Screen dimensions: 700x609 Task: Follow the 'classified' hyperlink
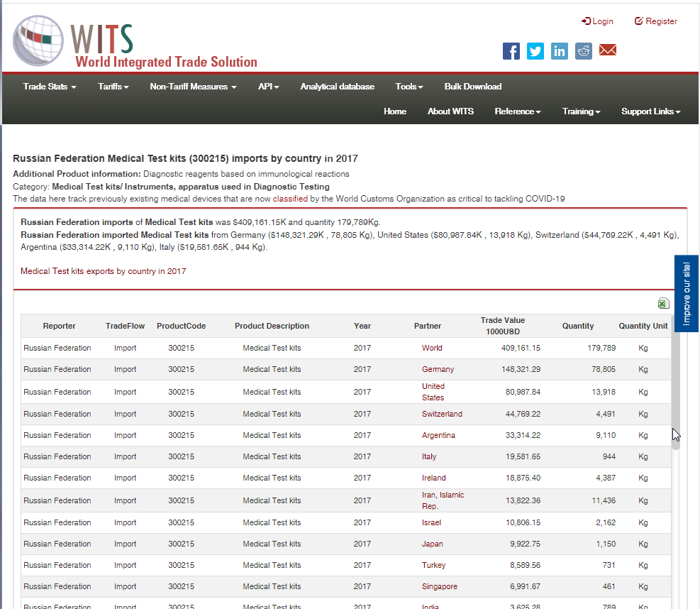click(x=290, y=199)
